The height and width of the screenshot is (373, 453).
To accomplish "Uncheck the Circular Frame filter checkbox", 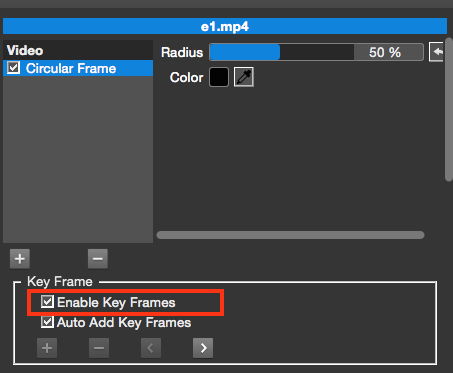I will [x=14, y=68].
